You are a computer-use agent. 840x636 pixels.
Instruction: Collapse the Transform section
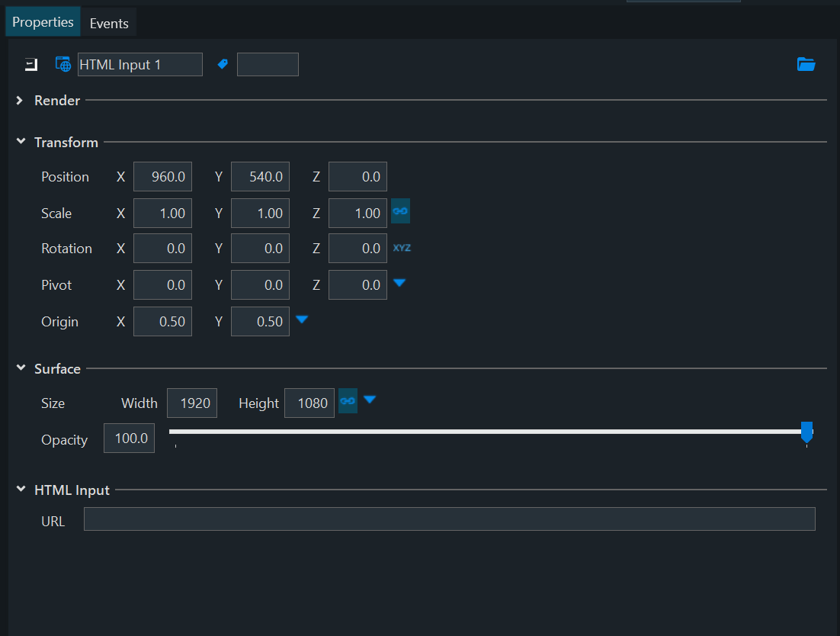click(x=21, y=143)
